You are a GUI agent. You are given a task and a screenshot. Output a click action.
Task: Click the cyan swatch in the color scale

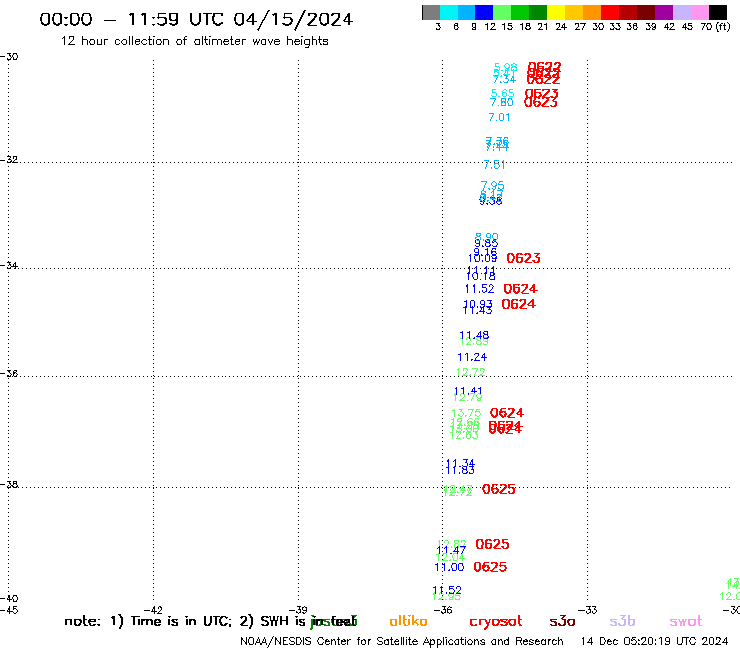449,12
